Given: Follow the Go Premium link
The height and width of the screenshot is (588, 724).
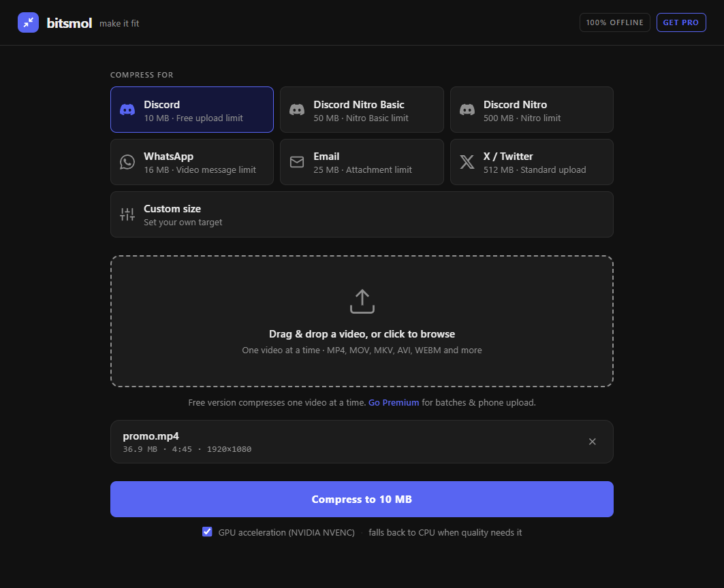Looking at the screenshot, I should [x=394, y=402].
